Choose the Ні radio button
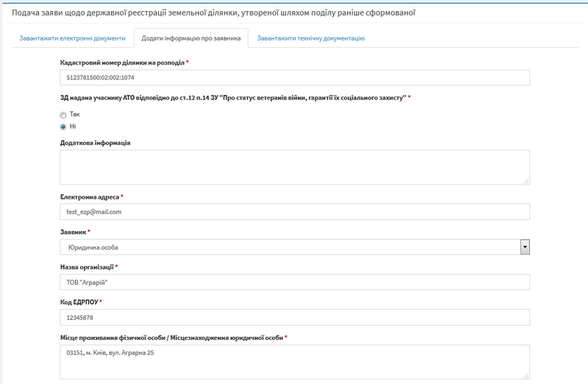The width and height of the screenshot is (588, 384). coord(63,127)
